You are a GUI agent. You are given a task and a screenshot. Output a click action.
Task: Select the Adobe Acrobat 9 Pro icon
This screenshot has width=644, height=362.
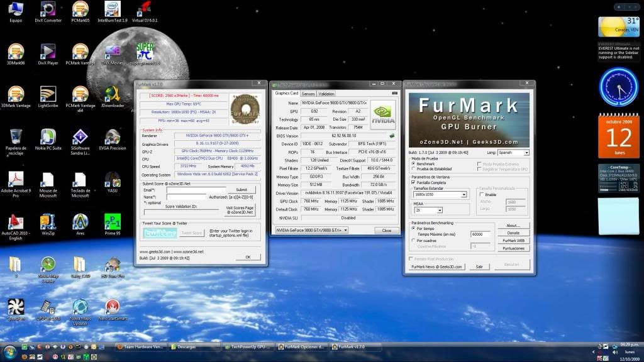click(x=16, y=185)
